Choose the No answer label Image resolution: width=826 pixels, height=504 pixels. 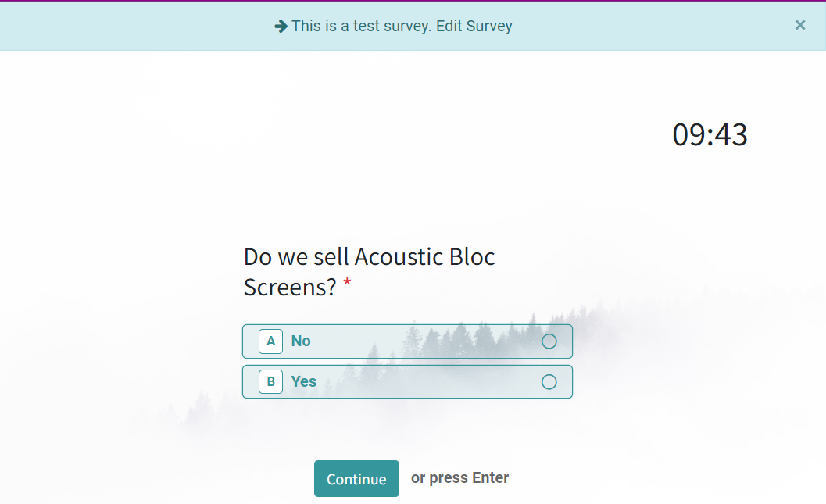coord(301,341)
